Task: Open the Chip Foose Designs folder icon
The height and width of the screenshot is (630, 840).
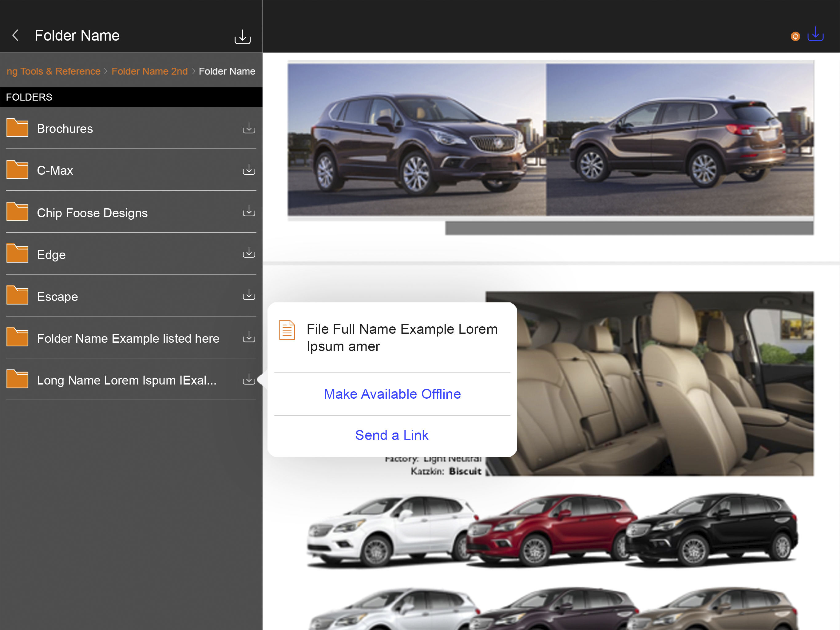Action: 17,211
